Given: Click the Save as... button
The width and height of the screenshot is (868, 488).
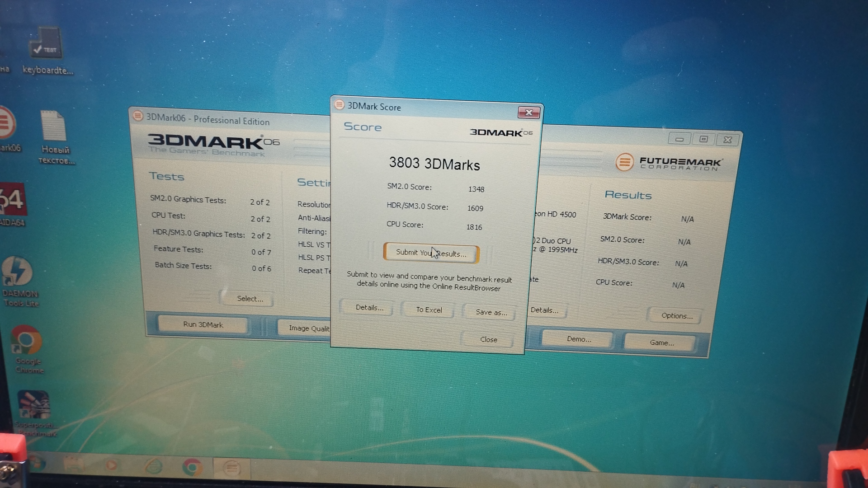Looking at the screenshot, I should click(x=491, y=312).
